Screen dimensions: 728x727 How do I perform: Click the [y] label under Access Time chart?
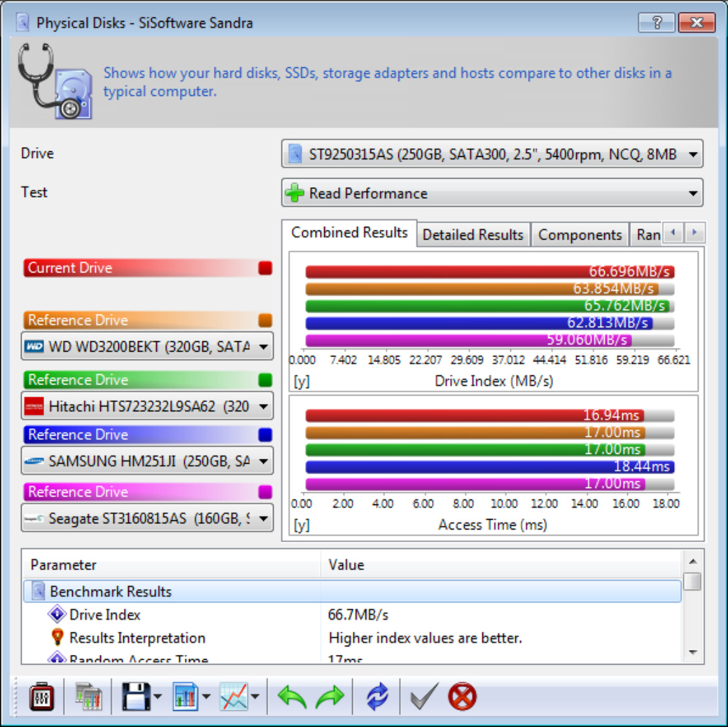point(301,525)
